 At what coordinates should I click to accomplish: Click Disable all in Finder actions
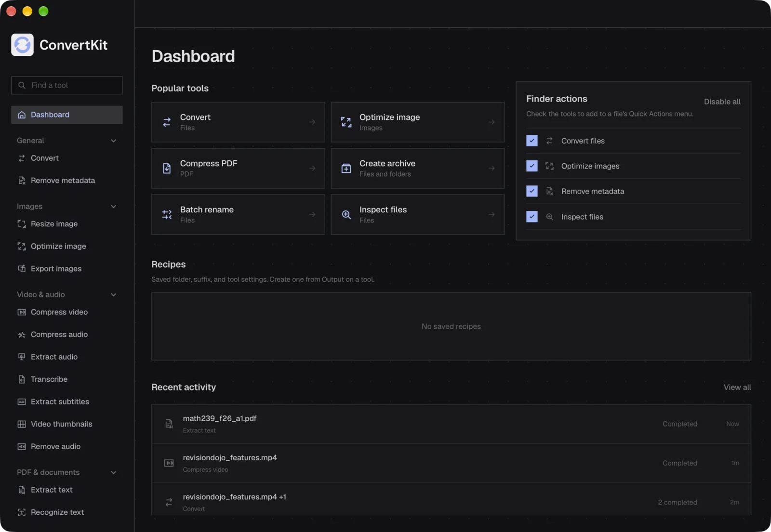coord(722,102)
